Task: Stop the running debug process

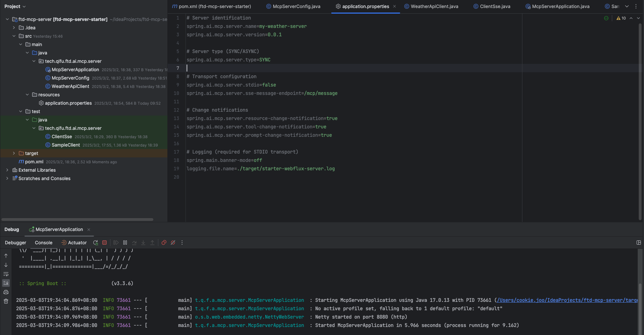Action: coord(104,243)
